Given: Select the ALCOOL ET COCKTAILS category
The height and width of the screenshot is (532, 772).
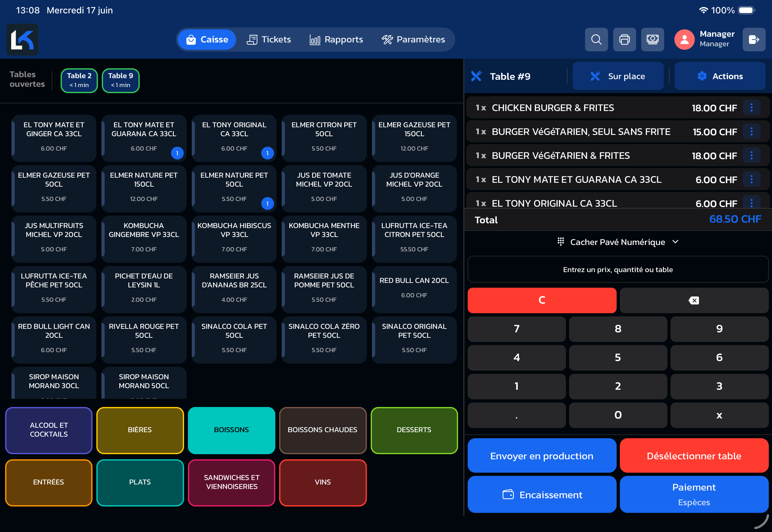Looking at the screenshot, I should 49,430.
